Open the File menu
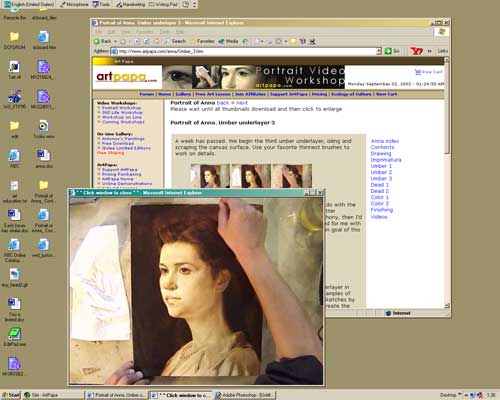The height and width of the screenshot is (400, 500). [x=99, y=32]
